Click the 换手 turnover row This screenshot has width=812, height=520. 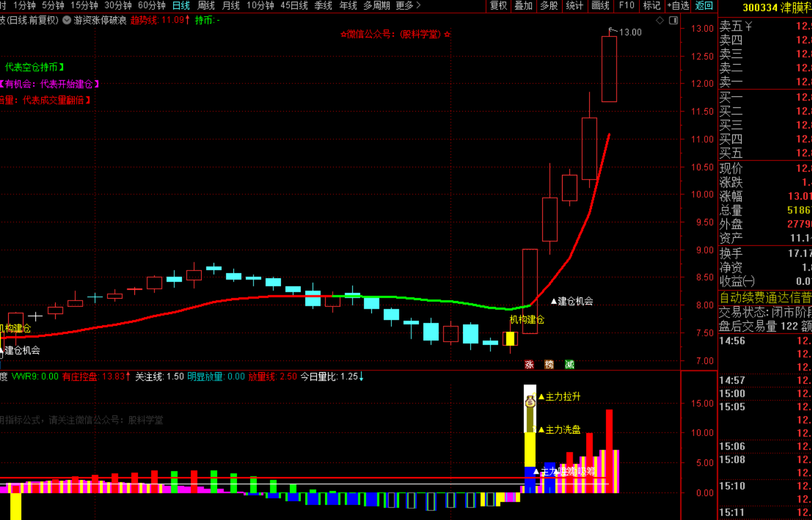coord(765,254)
